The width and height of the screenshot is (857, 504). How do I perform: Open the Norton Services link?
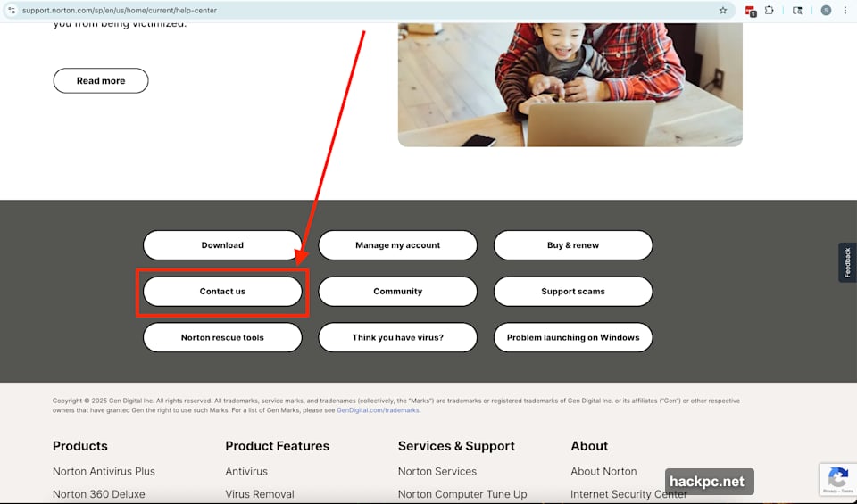point(437,471)
